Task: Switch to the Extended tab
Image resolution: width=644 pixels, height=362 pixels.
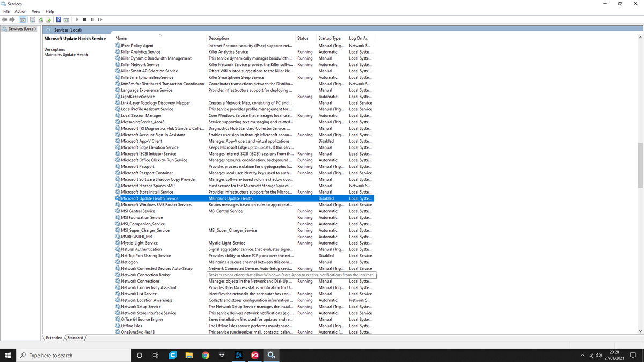Action: pos(54,338)
